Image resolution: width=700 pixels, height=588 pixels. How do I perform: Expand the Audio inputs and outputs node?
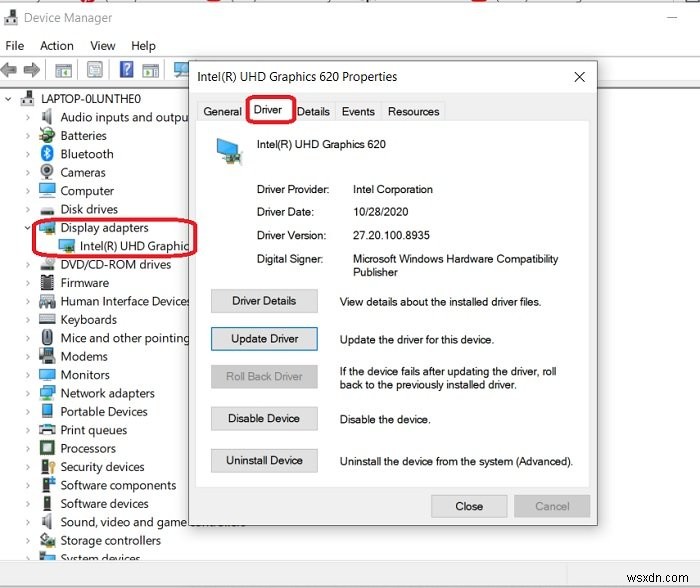28,117
